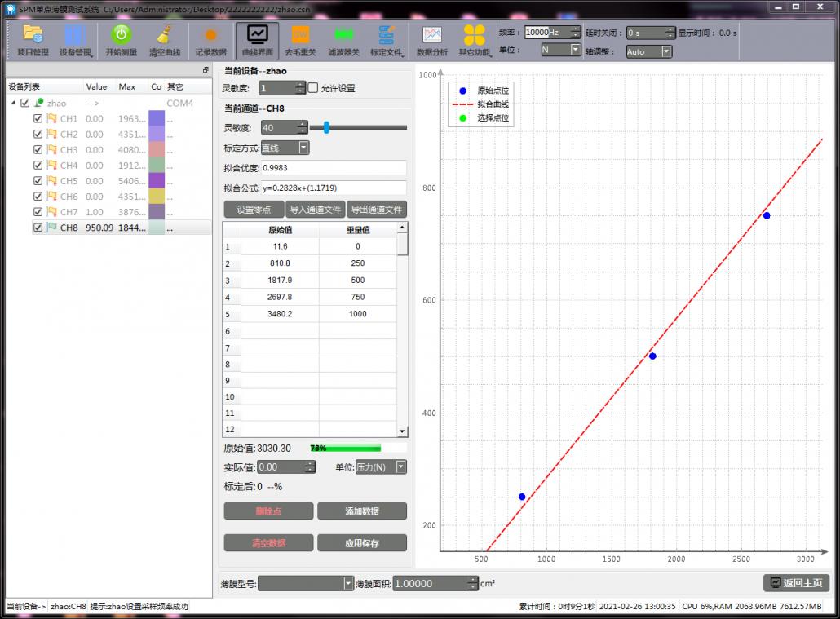Image resolution: width=840 pixels, height=619 pixels.
Task: Uncheck the CH4 channel checkbox
Action: (38, 165)
